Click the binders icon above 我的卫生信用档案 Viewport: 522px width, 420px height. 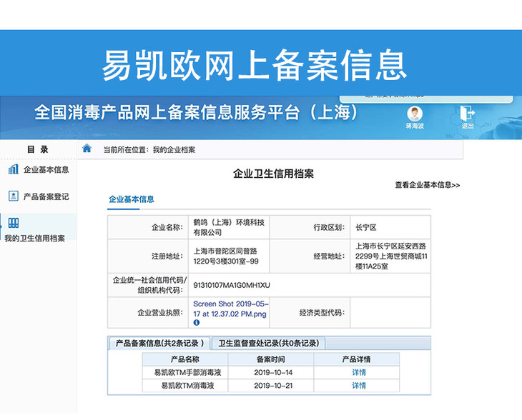(x=13, y=223)
